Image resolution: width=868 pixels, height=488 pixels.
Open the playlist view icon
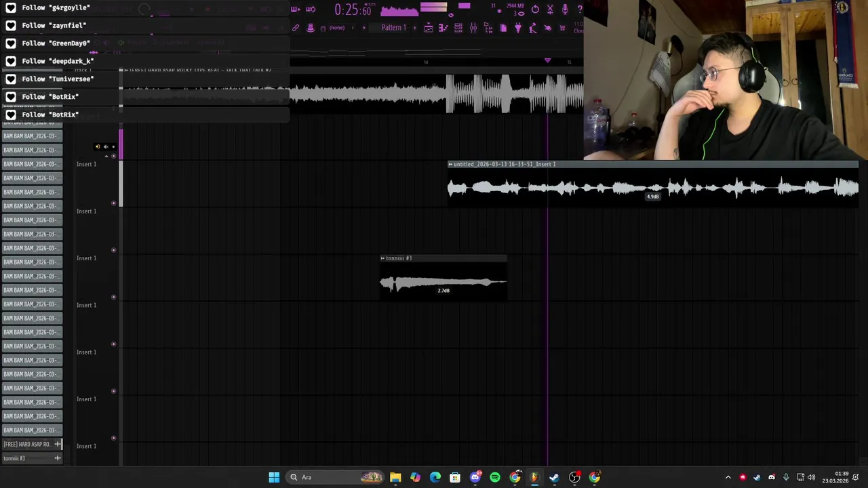(429, 28)
